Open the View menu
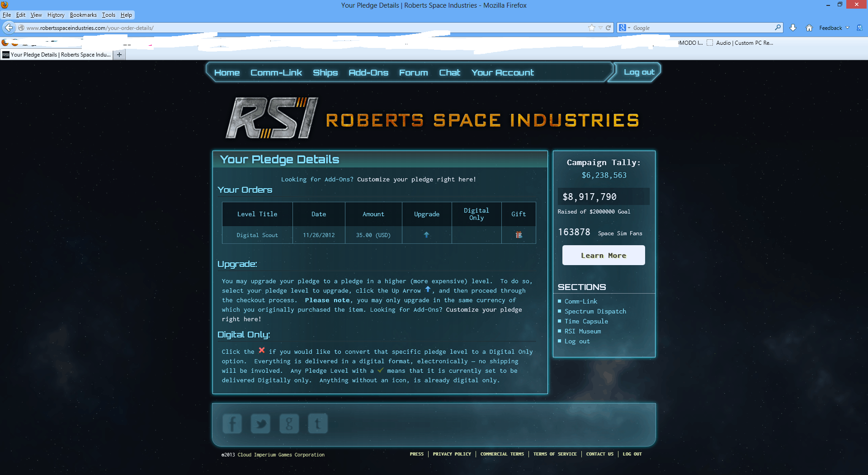Image resolution: width=868 pixels, height=475 pixels. 36,15
